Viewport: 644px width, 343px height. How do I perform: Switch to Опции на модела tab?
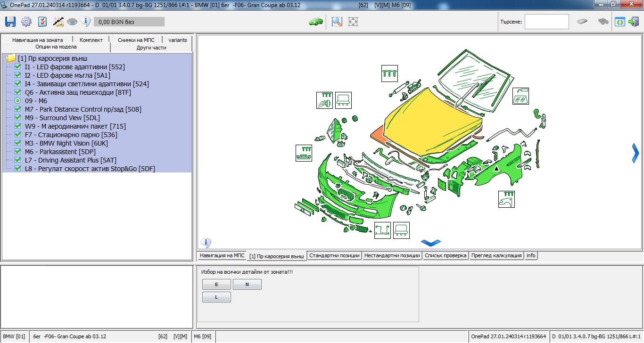pos(56,47)
